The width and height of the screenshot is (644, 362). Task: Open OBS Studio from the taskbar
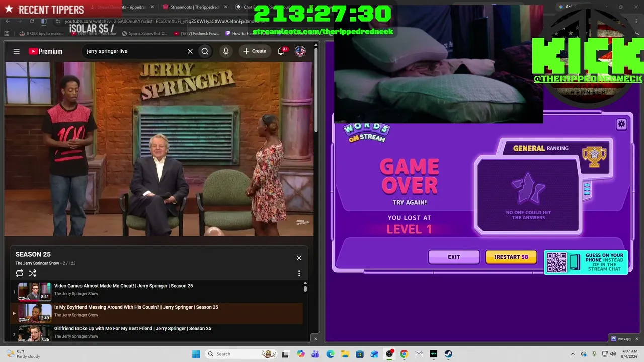pyautogui.click(x=389, y=354)
